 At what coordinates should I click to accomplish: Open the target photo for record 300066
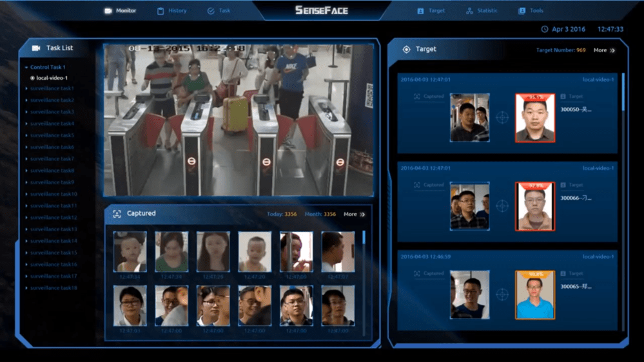pos(534,206)
